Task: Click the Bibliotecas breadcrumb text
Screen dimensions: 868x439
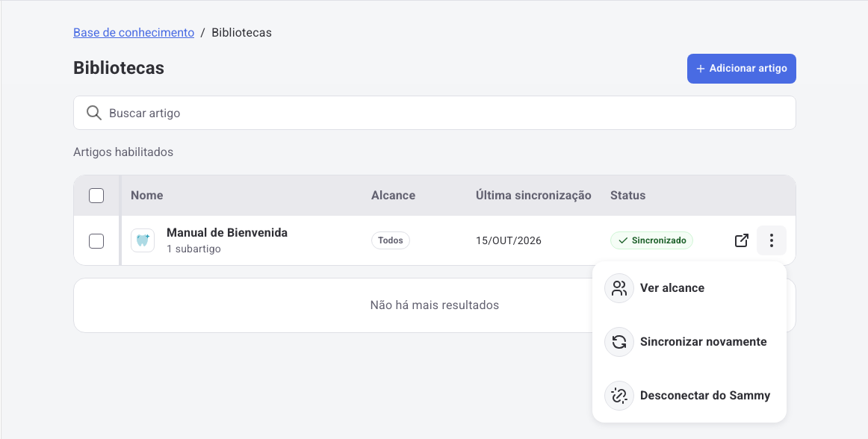Action: tap(241, 33)
